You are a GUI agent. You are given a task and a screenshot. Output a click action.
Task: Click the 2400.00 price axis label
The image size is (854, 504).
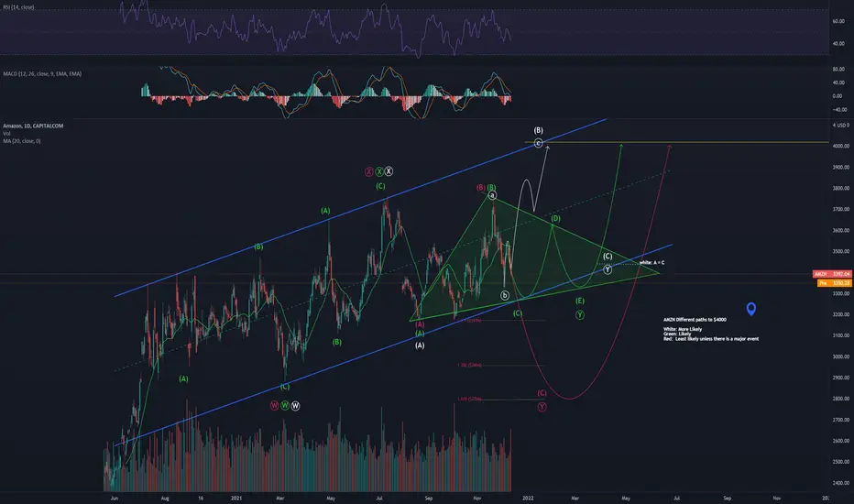click(841, 483)
